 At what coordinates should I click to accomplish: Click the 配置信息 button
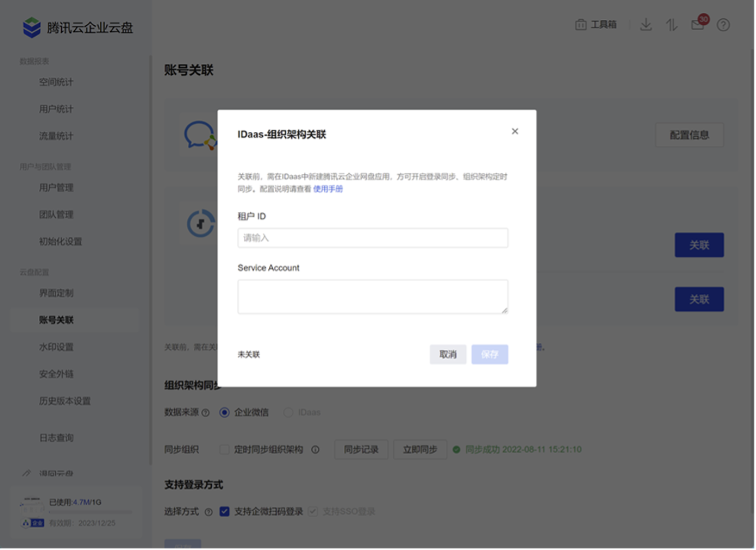pyautogui.click(x=690, y=135)
